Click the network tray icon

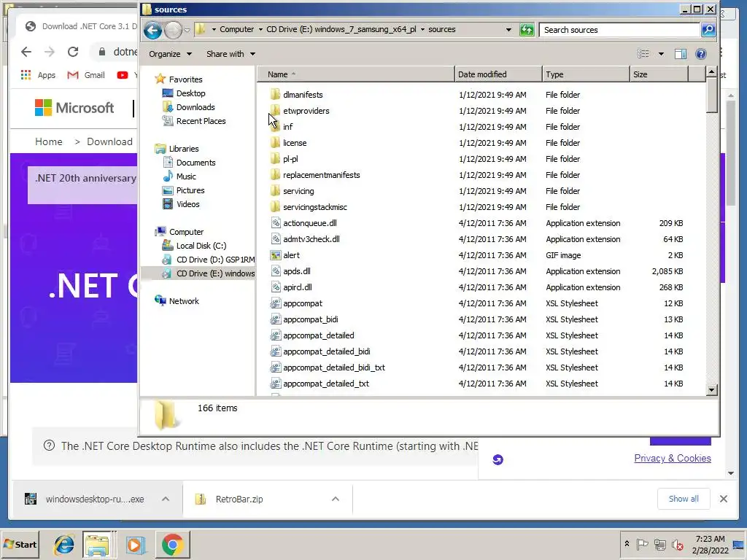[x=659, y=544]
